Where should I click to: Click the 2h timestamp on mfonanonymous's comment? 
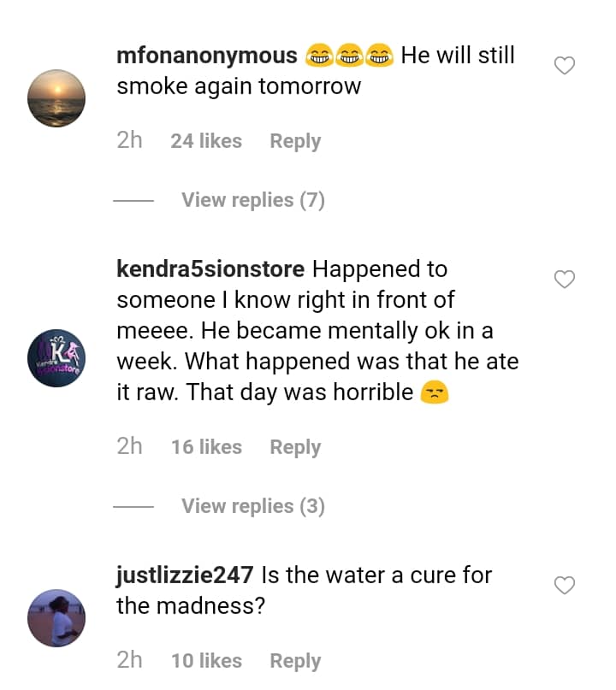pyautogui.click(x=129, y=141)
